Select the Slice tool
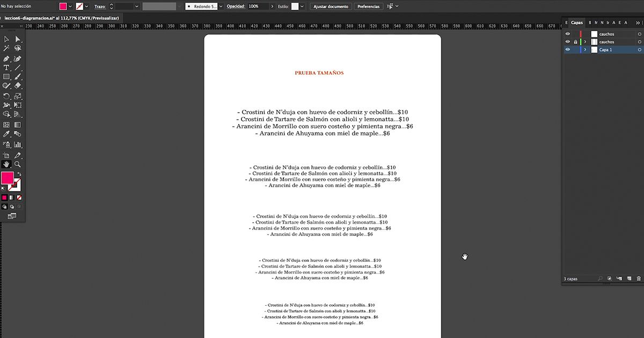The height and width of the screenshot is (338, 644). 18,155
